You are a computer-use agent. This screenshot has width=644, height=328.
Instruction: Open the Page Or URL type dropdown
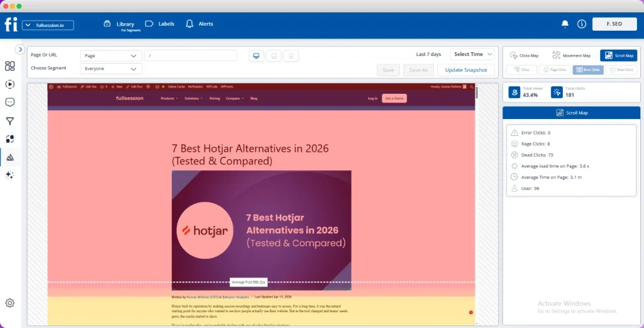(111, 55)
